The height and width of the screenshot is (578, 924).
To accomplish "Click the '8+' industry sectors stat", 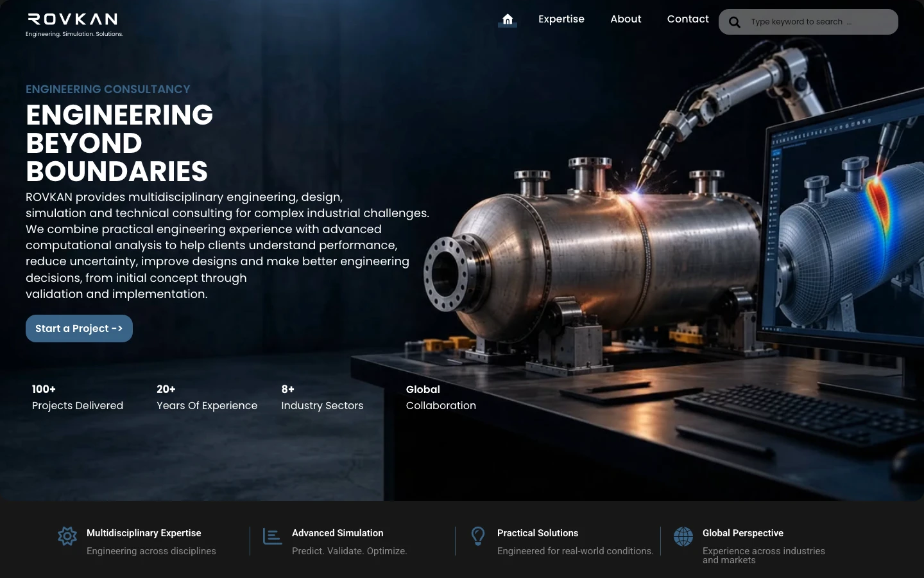I will click(288, 389).
